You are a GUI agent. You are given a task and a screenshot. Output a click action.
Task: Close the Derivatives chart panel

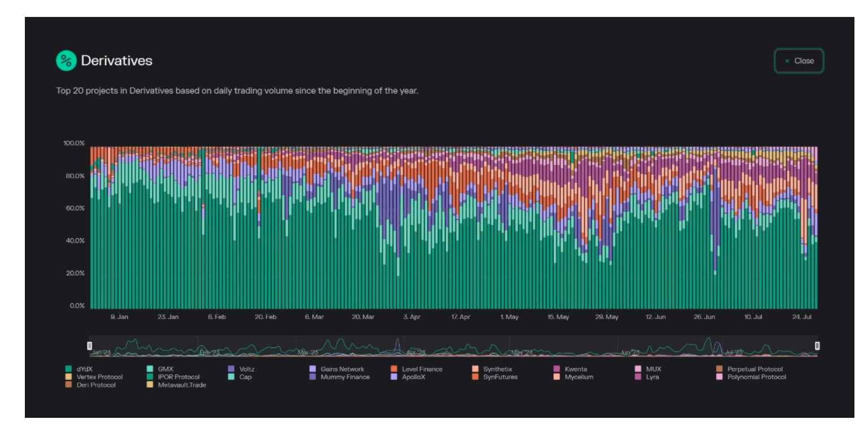tap(798, 61)
